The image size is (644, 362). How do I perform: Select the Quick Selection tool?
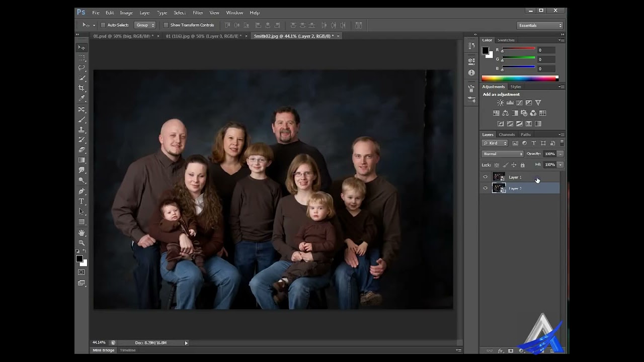82,78
